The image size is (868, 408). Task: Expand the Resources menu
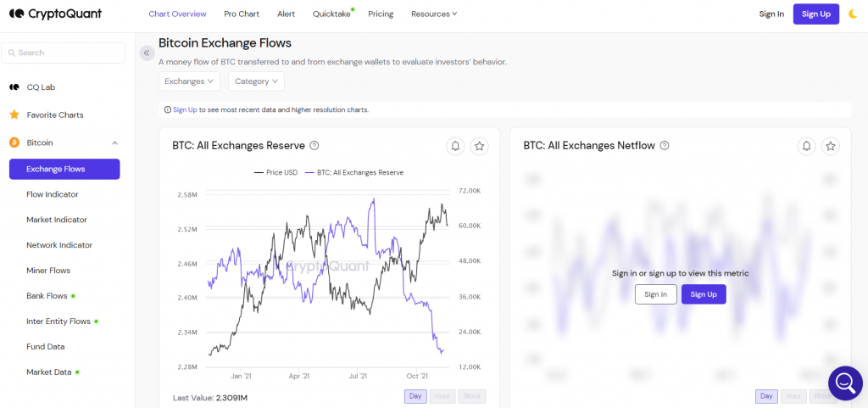click(x=434, y=14)
